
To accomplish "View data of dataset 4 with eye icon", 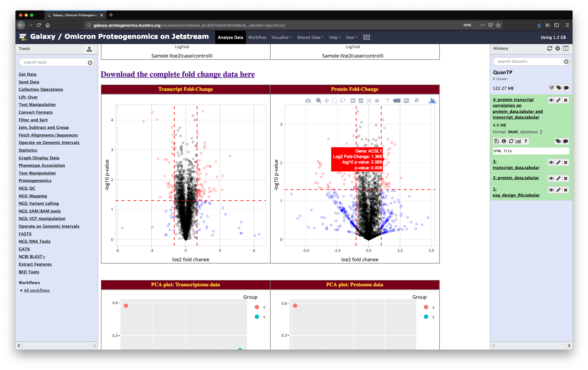I will pyautogui.click(x=551, y=100).
